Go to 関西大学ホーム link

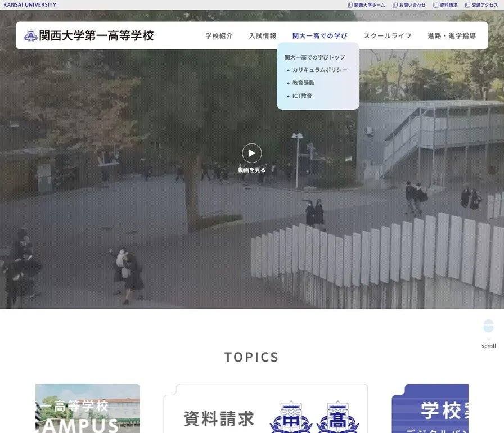point(369,5)
